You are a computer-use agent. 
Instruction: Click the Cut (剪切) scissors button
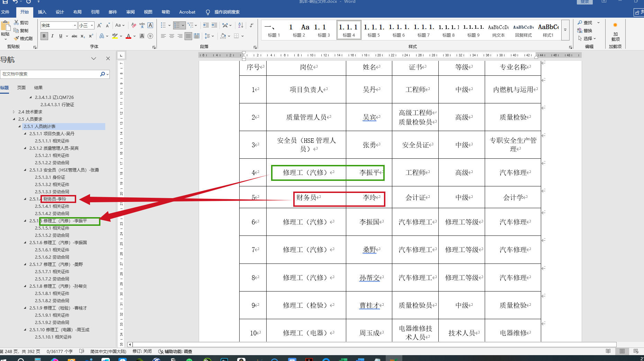coord(21,22)
